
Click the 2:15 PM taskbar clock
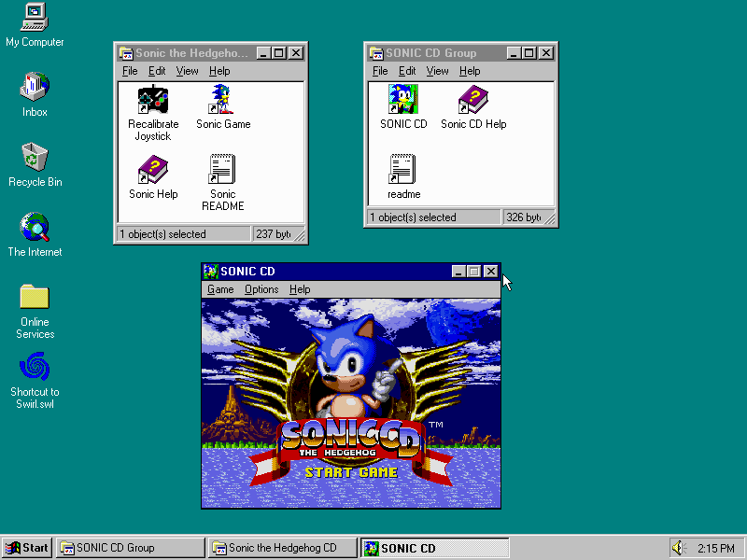(716, 549)
